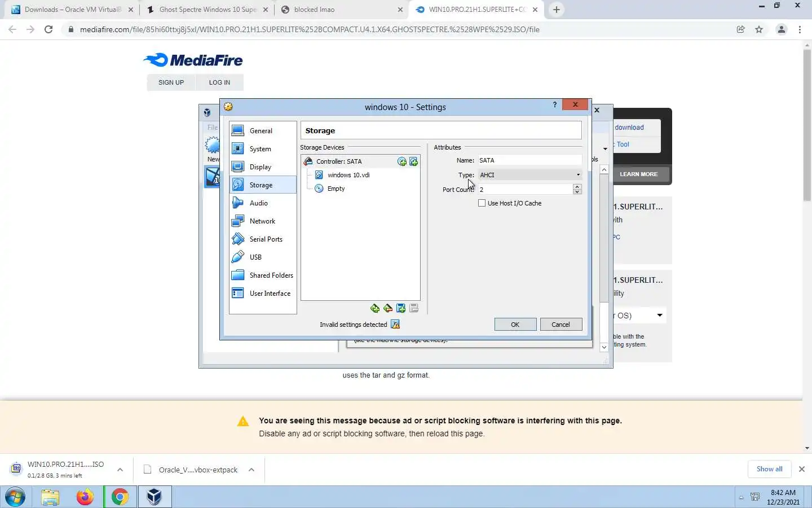812x508 pixels.
Task: Open OS selection dropdown on page
Action: pyautogui.click(x=639, y=316)
